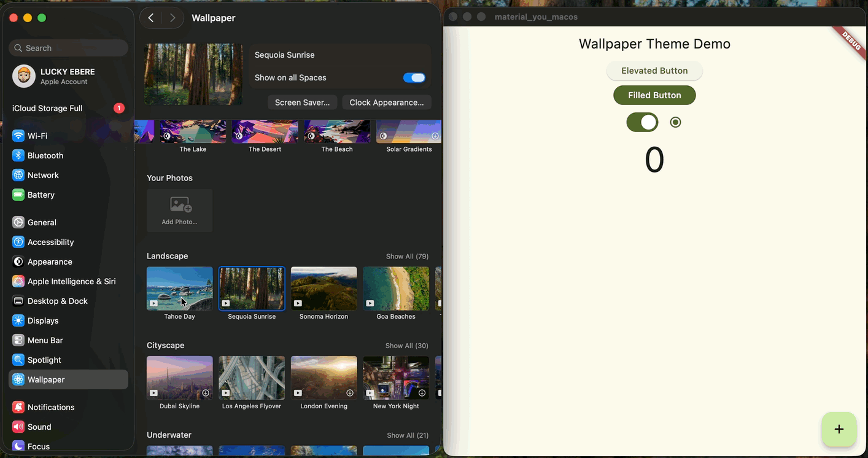Click the Network globe icon
This screenshot has height=458, width=868.
tap(18, 175)
